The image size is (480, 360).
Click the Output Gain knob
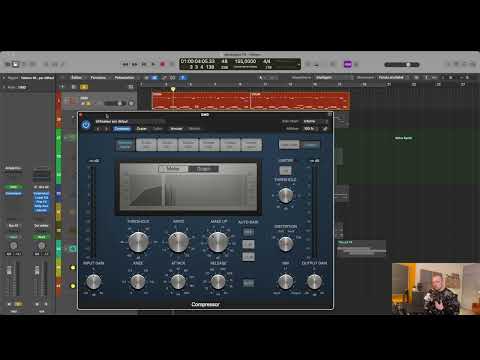(314, 282)
